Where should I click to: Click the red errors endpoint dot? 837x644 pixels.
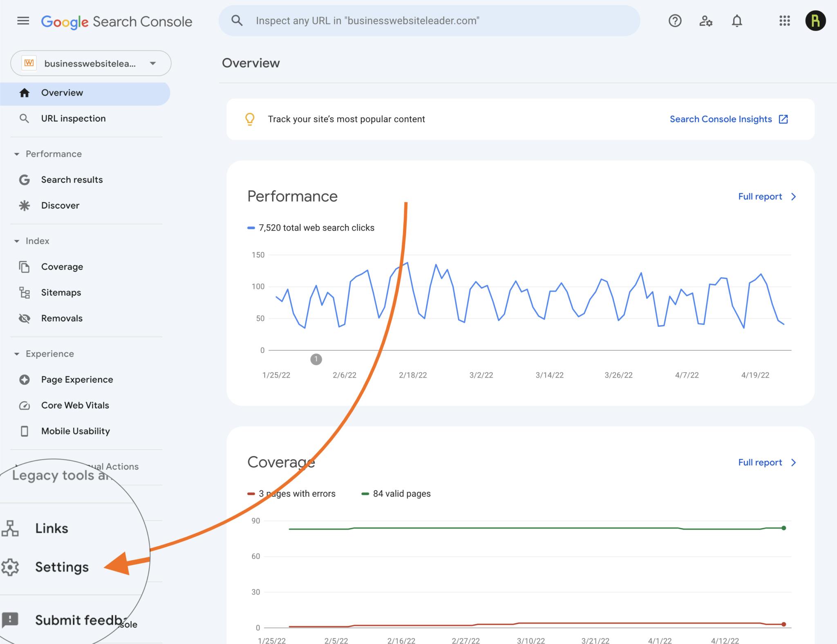click(x=784, y=624)
